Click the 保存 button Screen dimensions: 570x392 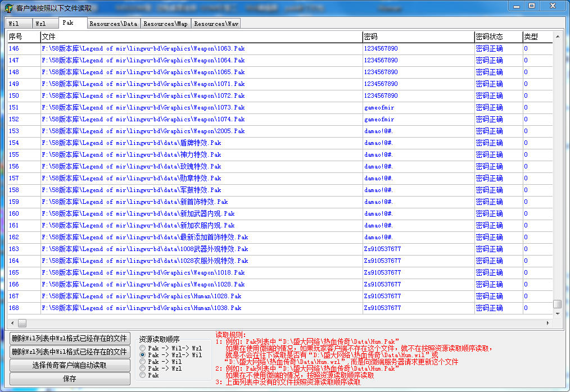point(69,379)
